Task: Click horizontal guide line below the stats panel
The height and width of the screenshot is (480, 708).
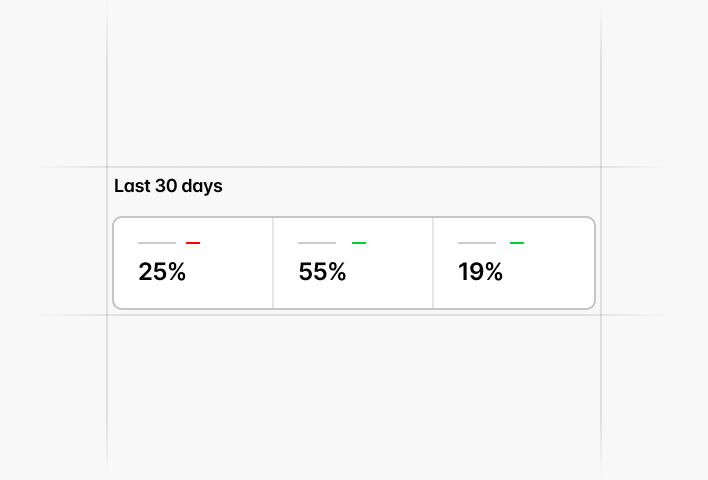Action: tap(350, 315)
